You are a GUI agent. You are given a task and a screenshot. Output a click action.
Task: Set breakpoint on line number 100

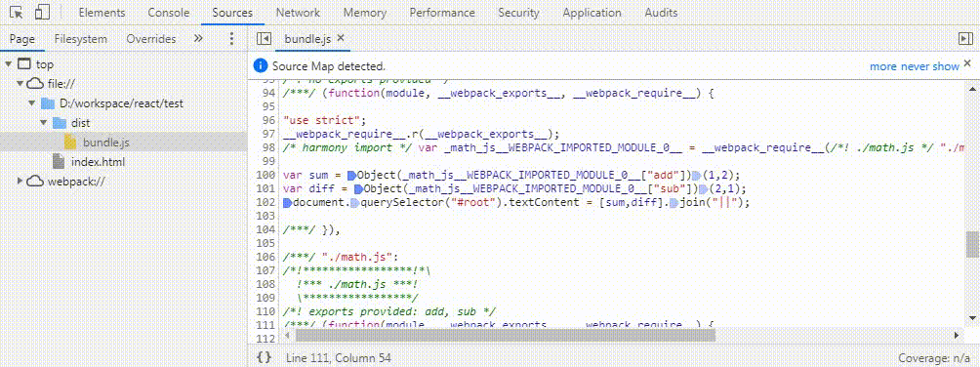point(266,175)
